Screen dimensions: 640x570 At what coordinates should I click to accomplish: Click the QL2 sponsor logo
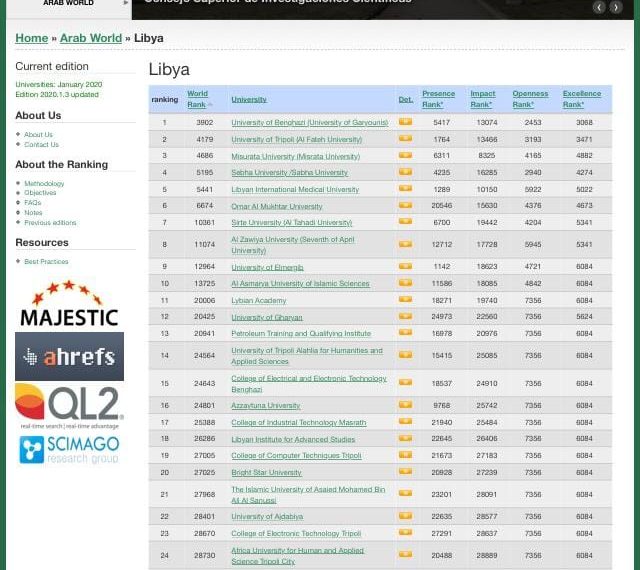(x=69, y=405)
